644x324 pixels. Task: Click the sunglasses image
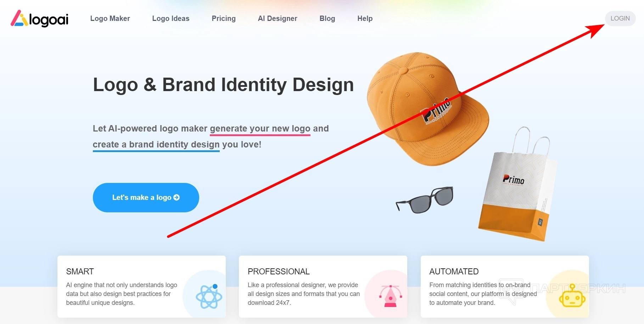pyautogui.click(x=425, y=200)
